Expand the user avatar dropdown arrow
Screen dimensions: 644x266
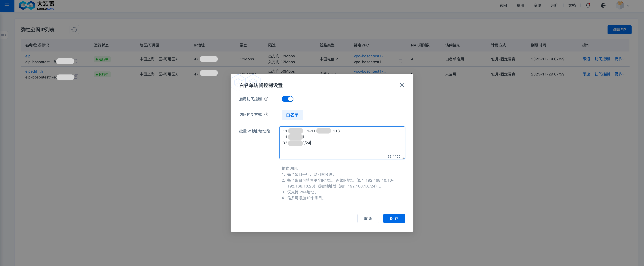[x=628, y=6]
